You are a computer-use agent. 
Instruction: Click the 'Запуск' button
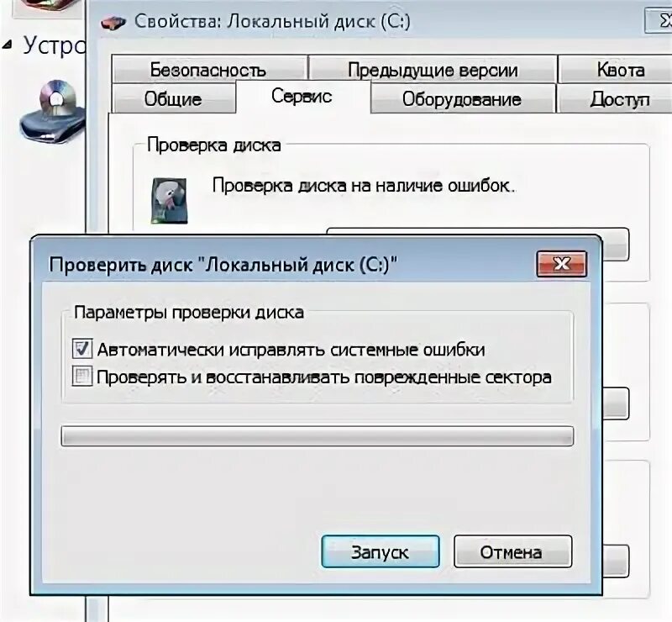[x=381, y=551]
